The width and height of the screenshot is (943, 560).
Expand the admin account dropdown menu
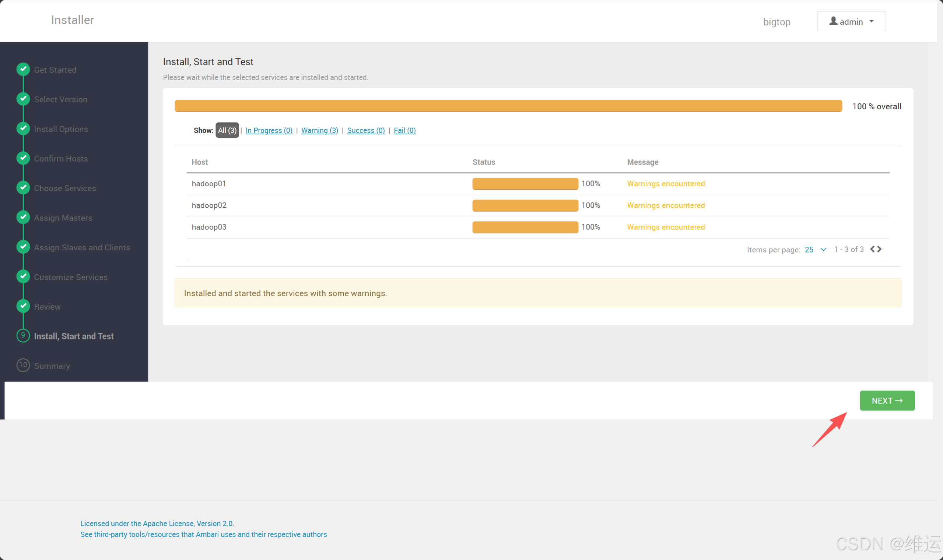[x=872, y=21]
